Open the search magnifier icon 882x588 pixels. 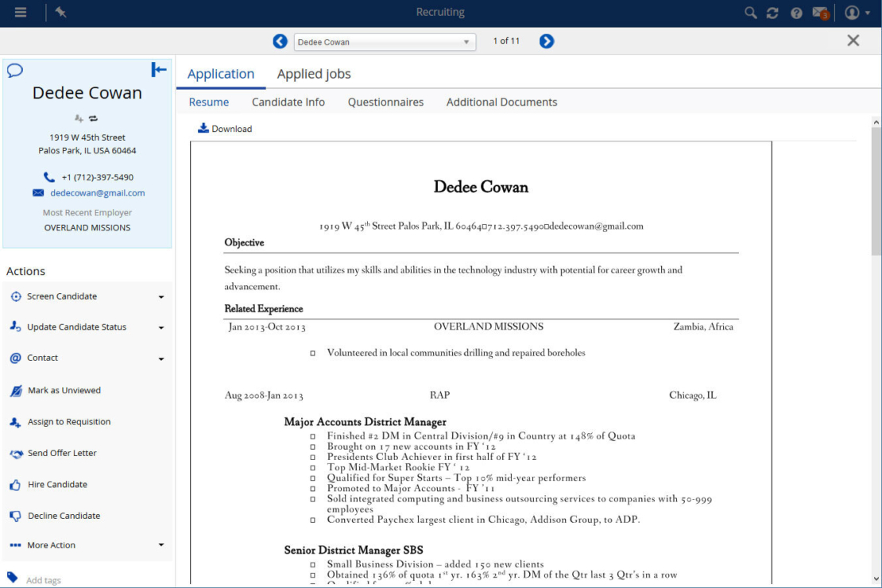point(750,13)
